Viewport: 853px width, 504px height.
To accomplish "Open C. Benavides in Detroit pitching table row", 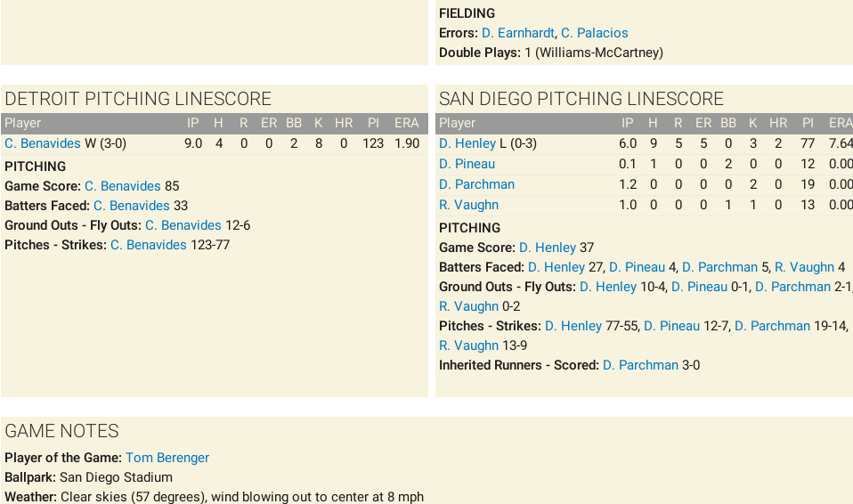I will 43,143.
